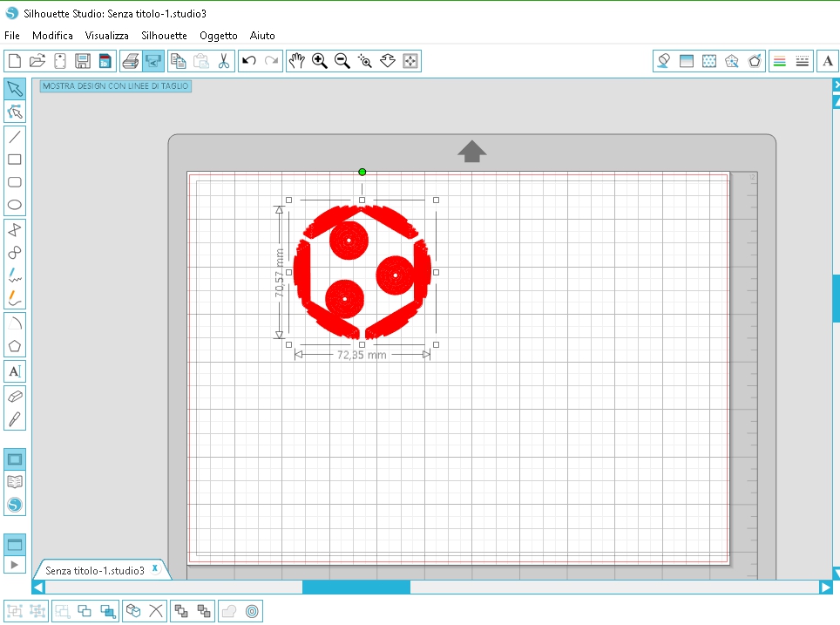This screenshot has height=625, width=840.
Task: Open the Line Color panel
Action: coord(780,61)
